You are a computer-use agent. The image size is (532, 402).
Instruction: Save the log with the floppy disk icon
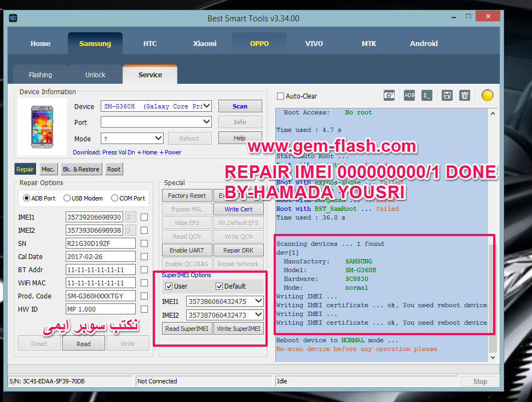pyautogui.click(x=447, y=95)
